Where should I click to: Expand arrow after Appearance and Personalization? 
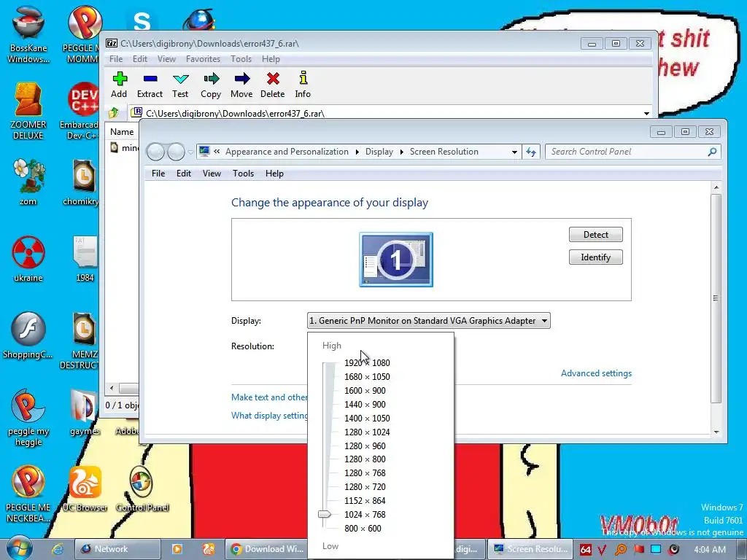(x=357, y=152)
